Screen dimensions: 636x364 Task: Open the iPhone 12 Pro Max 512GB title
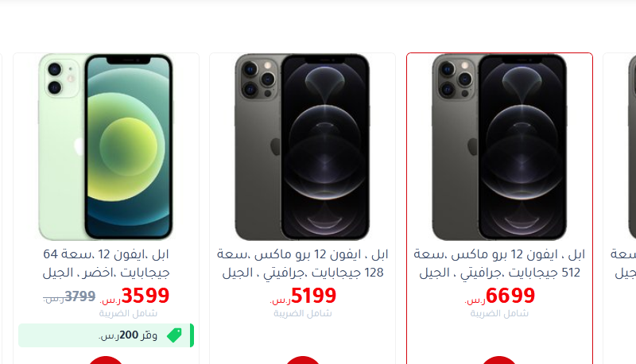click(x=499, y=264)
